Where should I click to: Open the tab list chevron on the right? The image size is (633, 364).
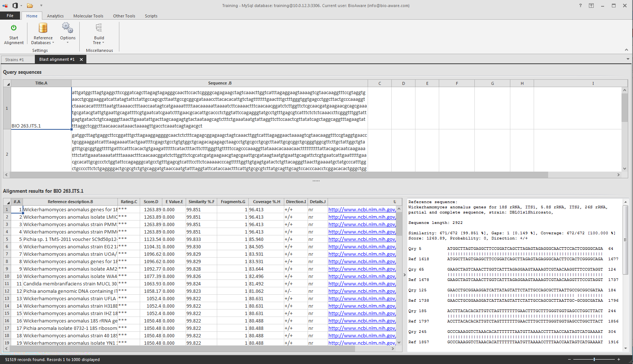pos(628,59)
